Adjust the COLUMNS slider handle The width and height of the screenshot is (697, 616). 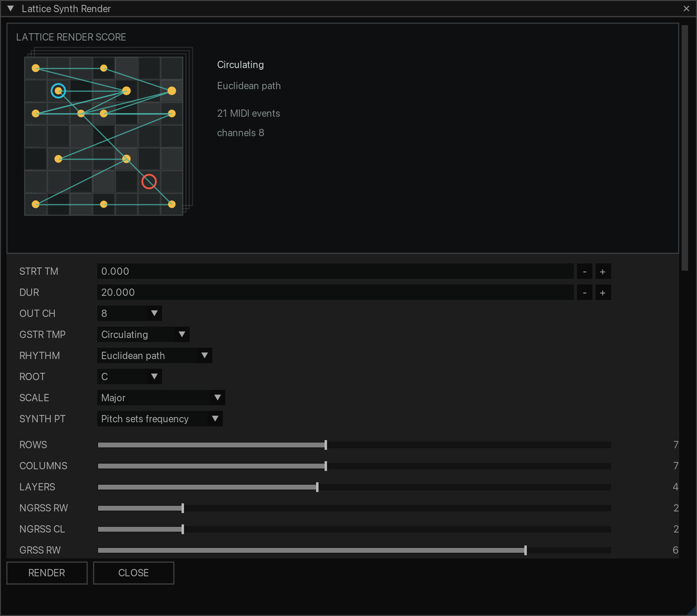(x=326, y=466)
